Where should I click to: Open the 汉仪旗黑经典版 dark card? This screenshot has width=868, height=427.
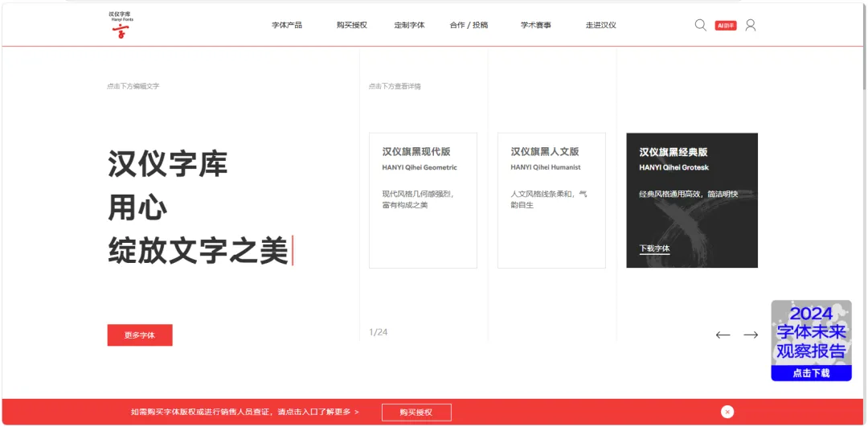[x=692, y=200]
